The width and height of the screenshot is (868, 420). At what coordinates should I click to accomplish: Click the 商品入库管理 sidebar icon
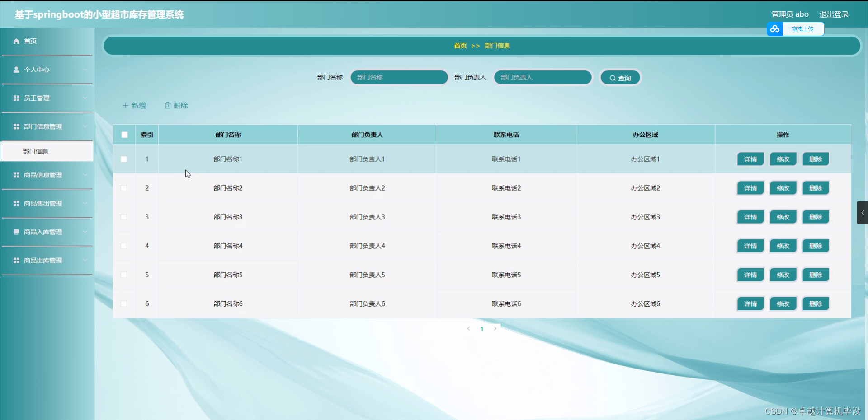15,232
